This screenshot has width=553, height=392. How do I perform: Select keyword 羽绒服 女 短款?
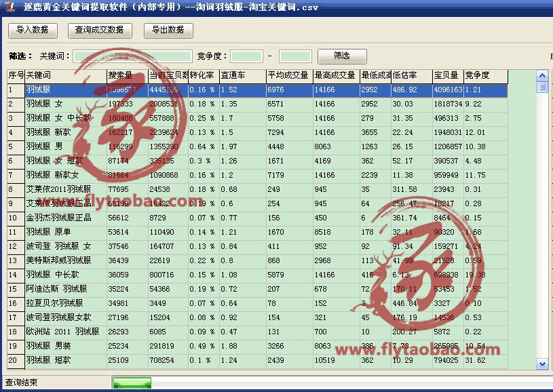[x=55, y=161]
